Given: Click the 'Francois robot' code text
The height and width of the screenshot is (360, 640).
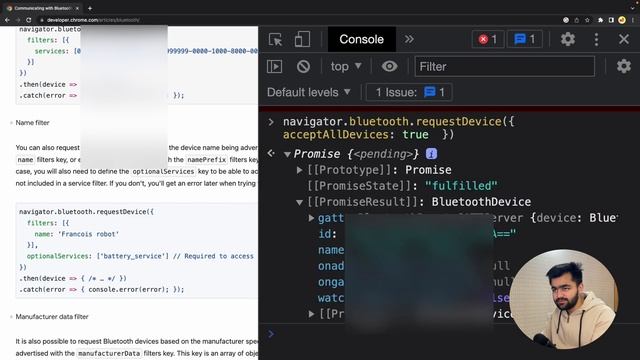Looking at the screenshot, I should coord(88,234).
